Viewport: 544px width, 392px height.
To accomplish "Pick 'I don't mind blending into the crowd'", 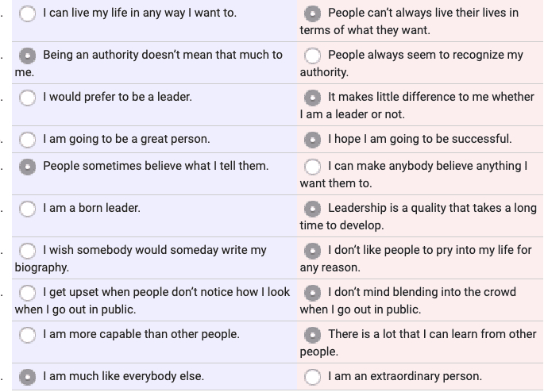I will [x=312, y=293].
